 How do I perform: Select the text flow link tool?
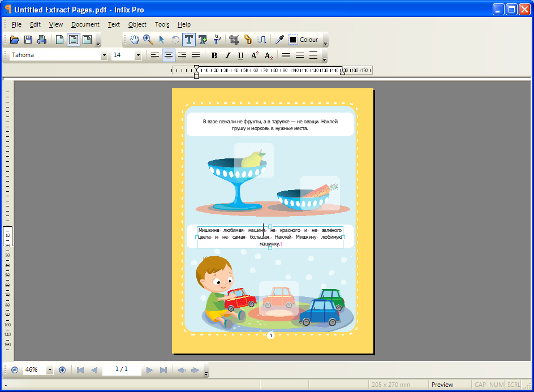pos(261,40)
